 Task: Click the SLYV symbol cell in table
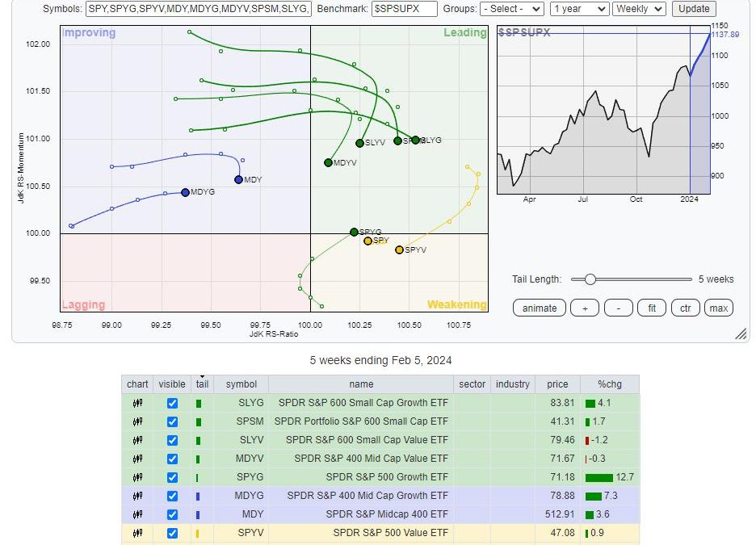pyautogui.click(x=241, y=440)
